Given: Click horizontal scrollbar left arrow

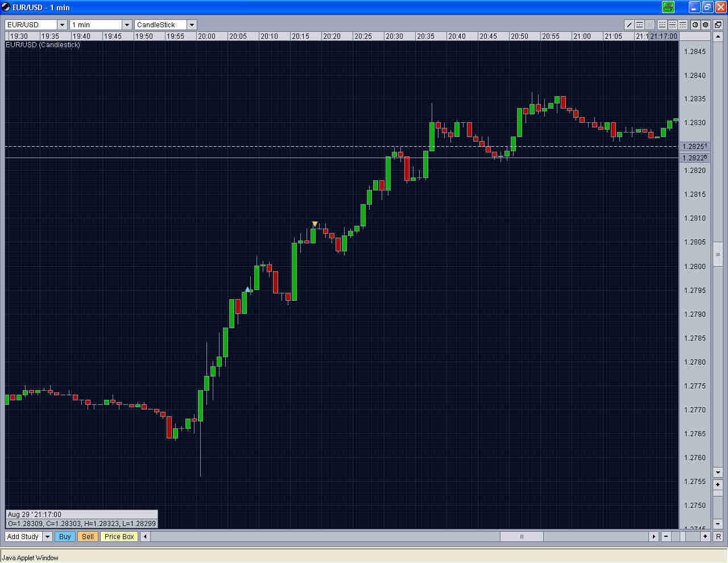Looking at the screenshot, I should (146, 536).
